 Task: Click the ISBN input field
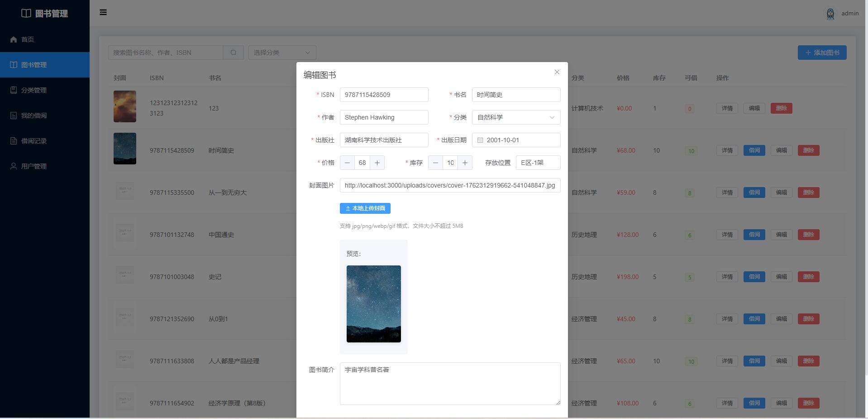coord(383,95)
